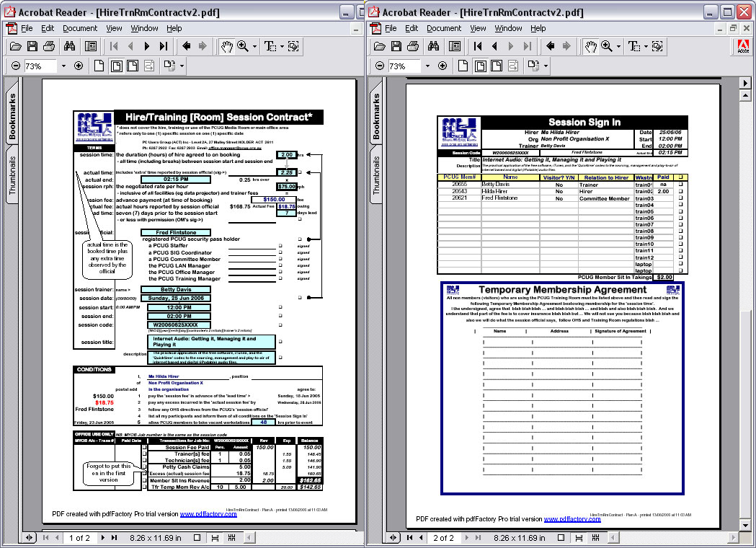Image resolution: width=756 pixels, height=548 pixels.
Task: Click vertical scrollbar up arrow in right window
Action: click(x=745, y=95)
